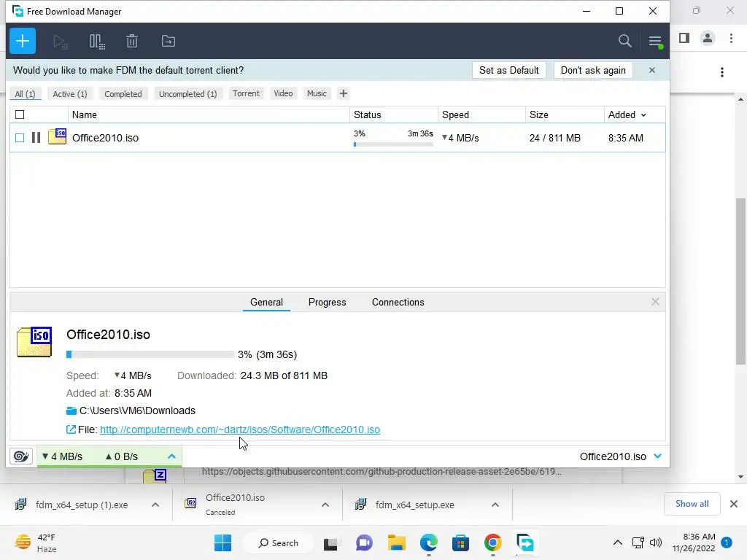Filter by the Torrent tag

(x=246, y=93)
